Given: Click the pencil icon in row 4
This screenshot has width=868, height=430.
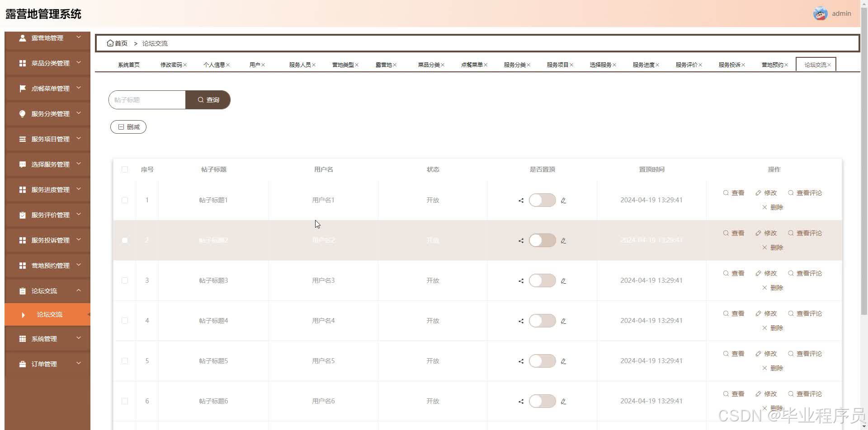Looking at the screenshot, I should pos(563,321).
